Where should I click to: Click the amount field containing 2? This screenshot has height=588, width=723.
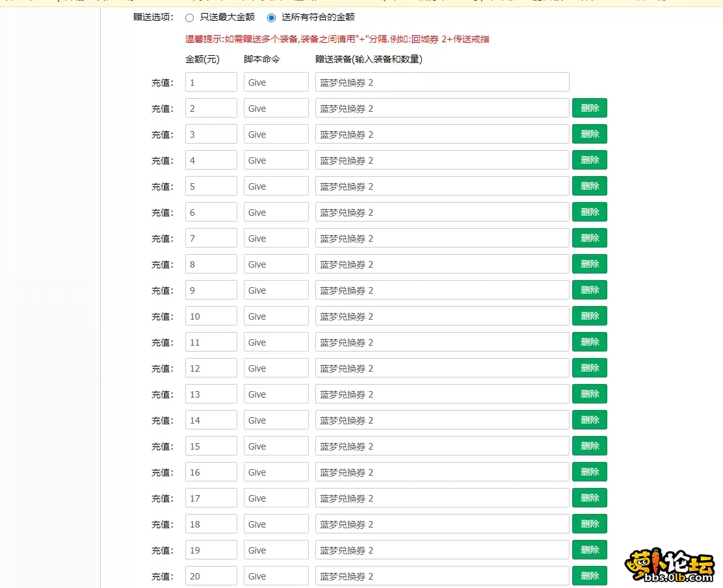point(211,108)
